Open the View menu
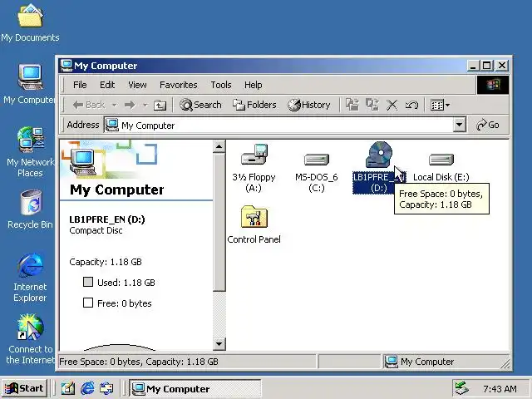 [x=137, y=85]
